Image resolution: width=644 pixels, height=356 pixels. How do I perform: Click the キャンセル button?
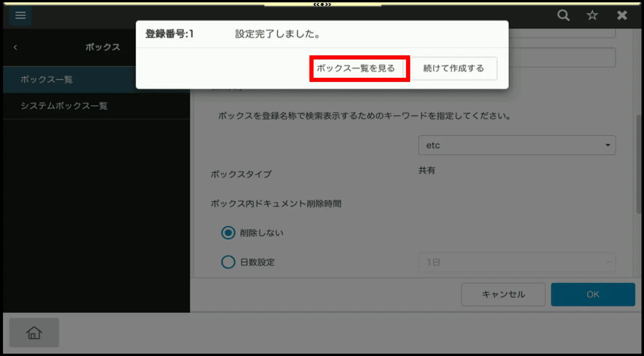(503, 294)
